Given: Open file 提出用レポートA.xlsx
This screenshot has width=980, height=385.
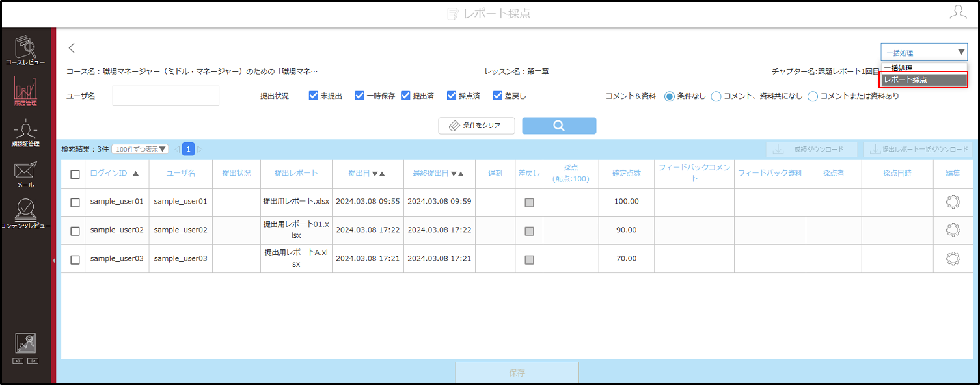Looking at the screenshot, I should pos(296,258).
